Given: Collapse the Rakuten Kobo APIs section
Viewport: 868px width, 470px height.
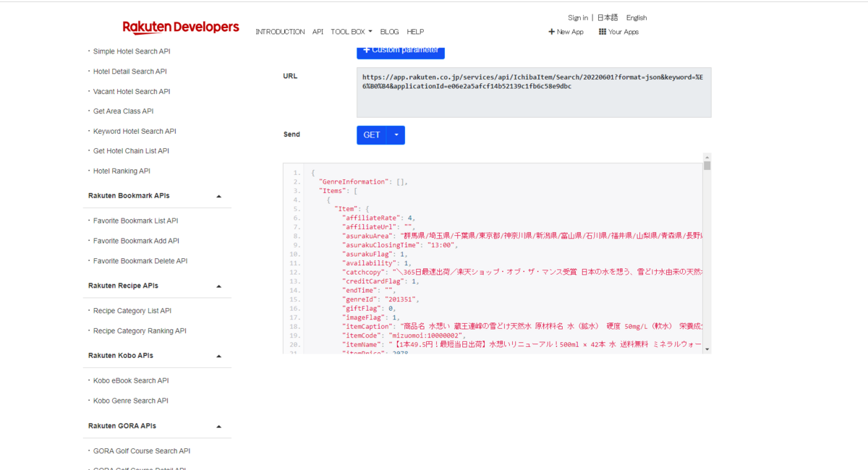Looking at the screenshot, I should click(218, 356).
